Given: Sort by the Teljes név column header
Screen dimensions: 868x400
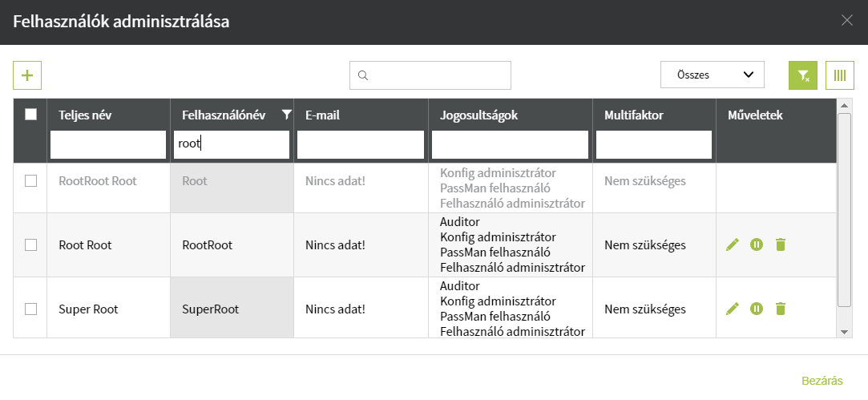Looking at the screenshot, I should (x=85, y=115).
